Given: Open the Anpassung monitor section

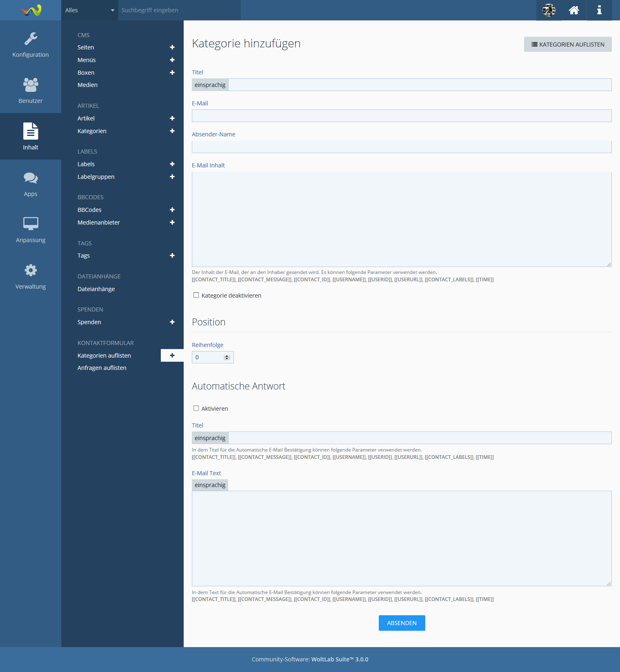Looking at the screenshot, I should point(31,229).
